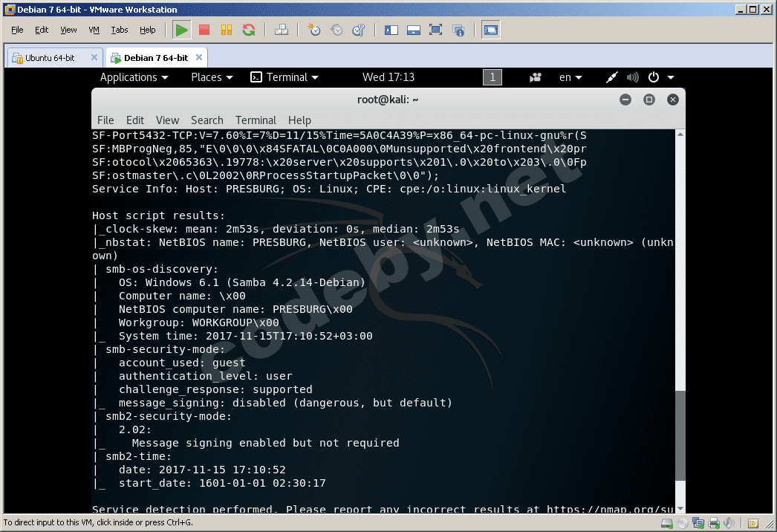Enter full screen mode icon

tap(435, 30)
